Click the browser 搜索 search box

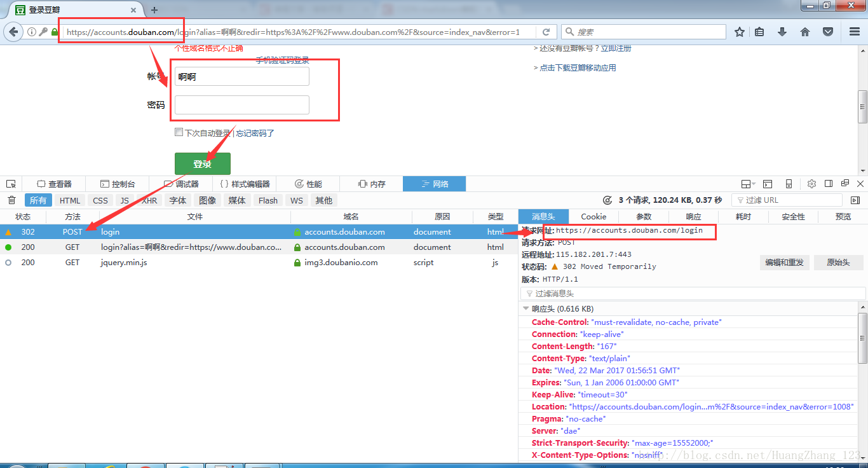tap(644, 32)
